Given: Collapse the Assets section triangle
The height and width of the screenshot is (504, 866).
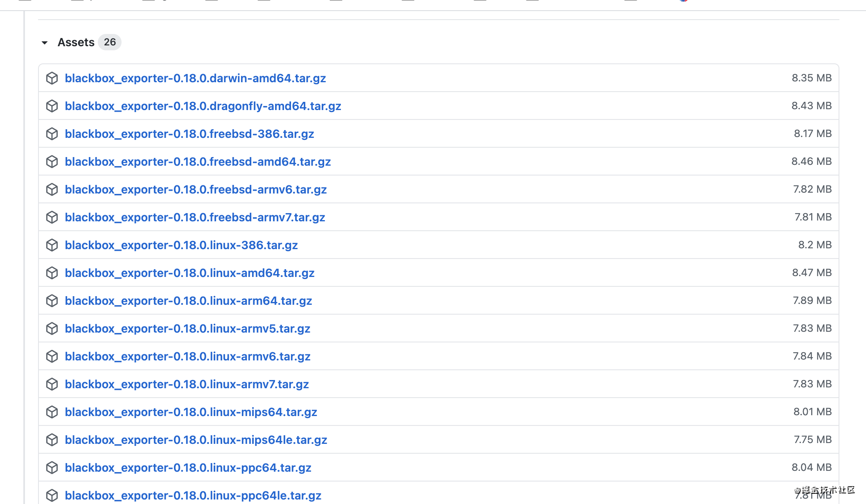Looking at the screenshot, I should click(x=45, y=43).
